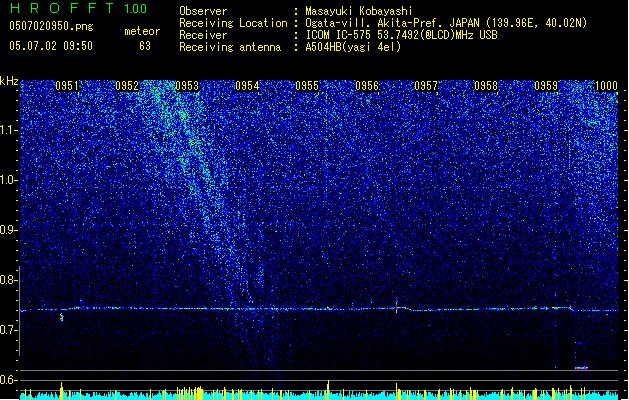Click the red echo spike near 0956
The width and height of the screenshot is (629, 400).
click(396, 307)
